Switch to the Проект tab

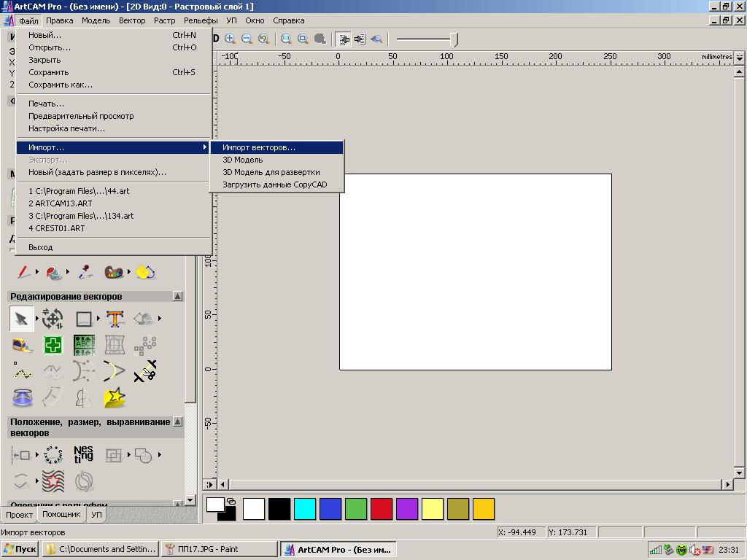(19, 515)
